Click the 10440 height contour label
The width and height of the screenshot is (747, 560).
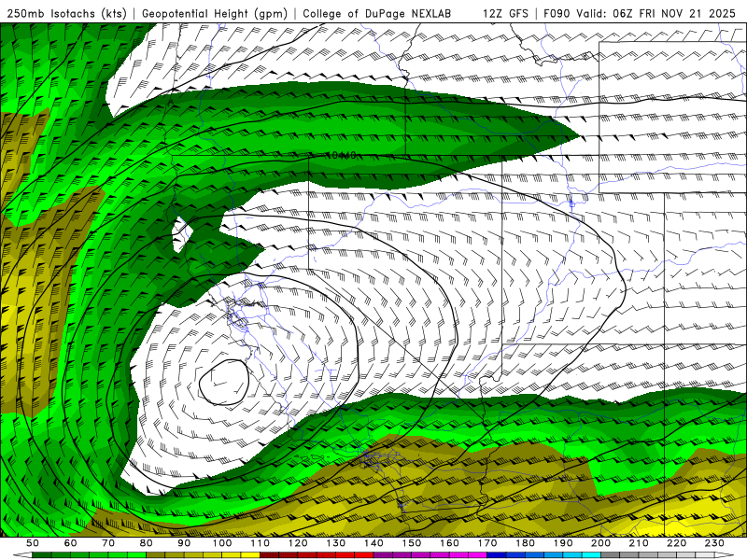tap(342, 155)
